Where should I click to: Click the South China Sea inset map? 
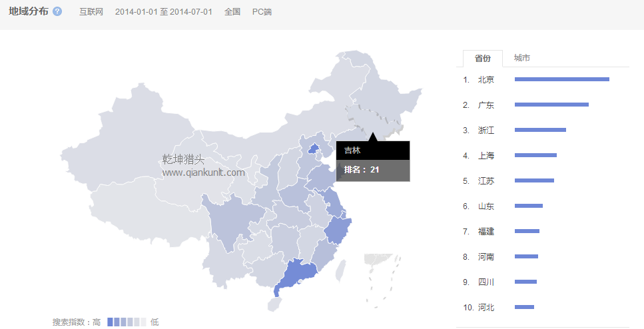382,280
